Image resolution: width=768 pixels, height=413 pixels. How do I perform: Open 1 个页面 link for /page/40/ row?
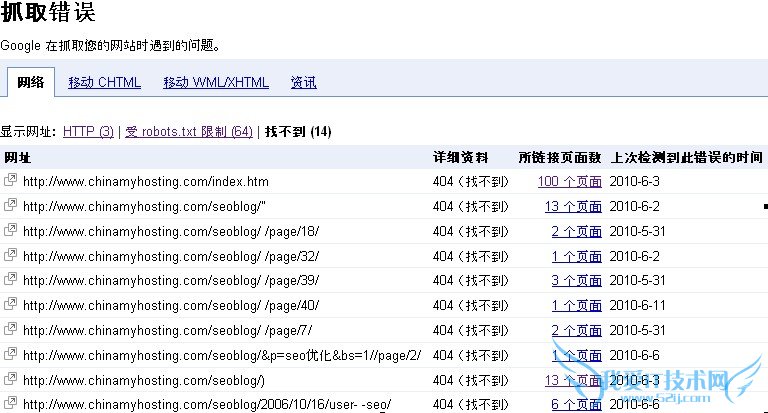pyautogui.click(x=576, y=305)
